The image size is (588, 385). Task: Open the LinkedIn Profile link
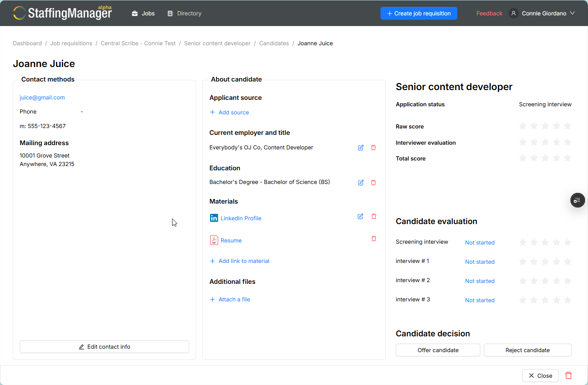coord(241,218)
